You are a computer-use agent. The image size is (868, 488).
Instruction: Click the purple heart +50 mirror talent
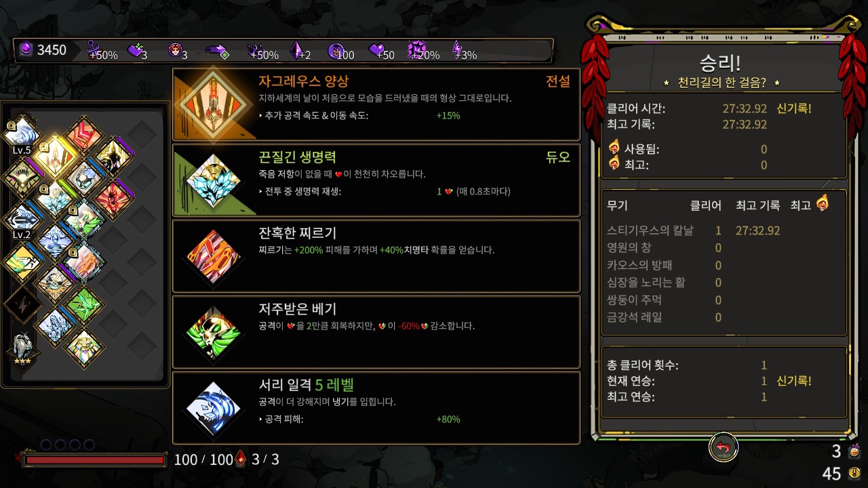382,51
